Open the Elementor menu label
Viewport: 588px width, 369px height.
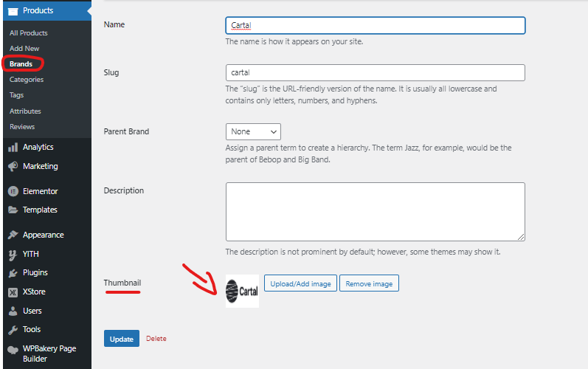coord(40,191)
